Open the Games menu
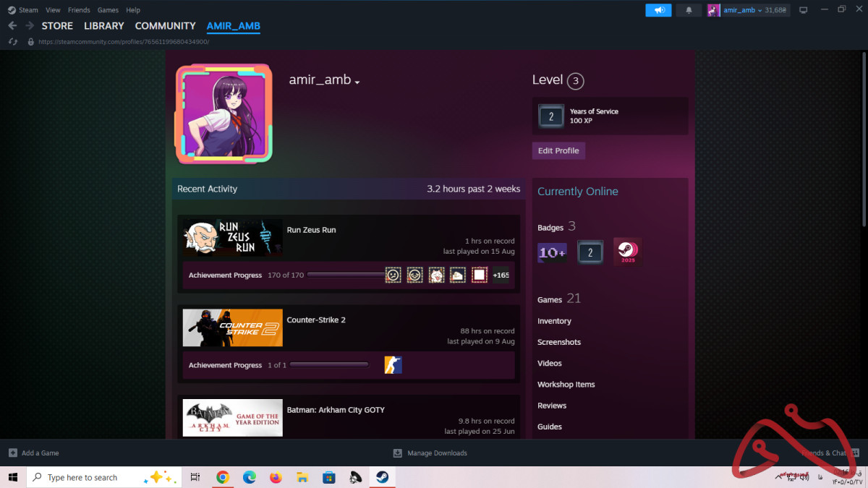 [x=108, y=10]
